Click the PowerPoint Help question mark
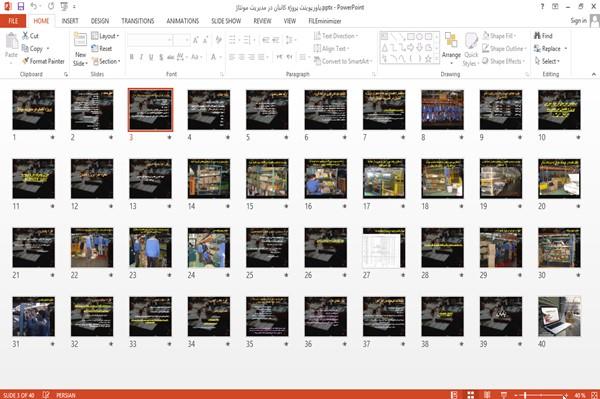The image size is (600, 399). click(542, 7)
